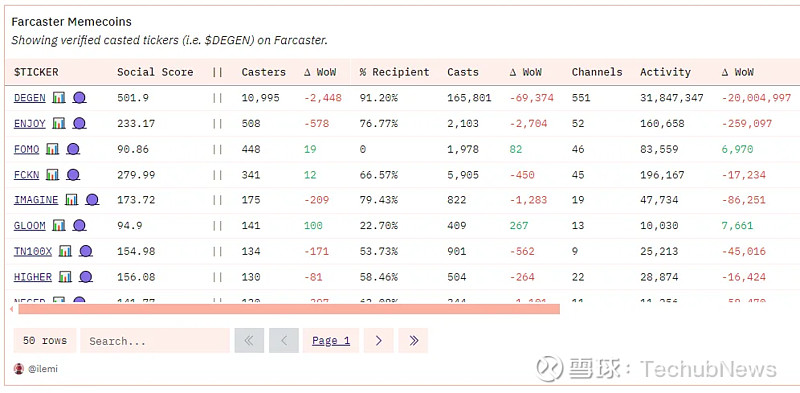Open the HIGHER ticker link
800x393 pixels.
tap(33, 277)
